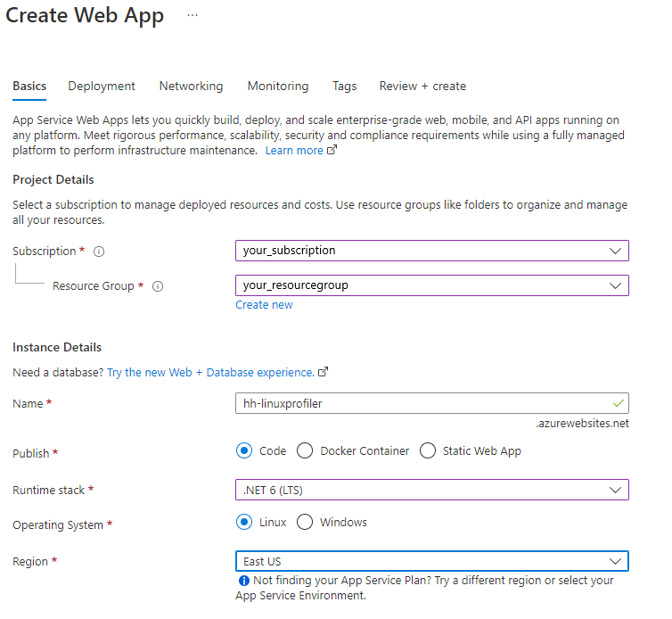Click the ellipsis next to Create Web App
This screenshot has height=619, width=672.
(193, 17)
